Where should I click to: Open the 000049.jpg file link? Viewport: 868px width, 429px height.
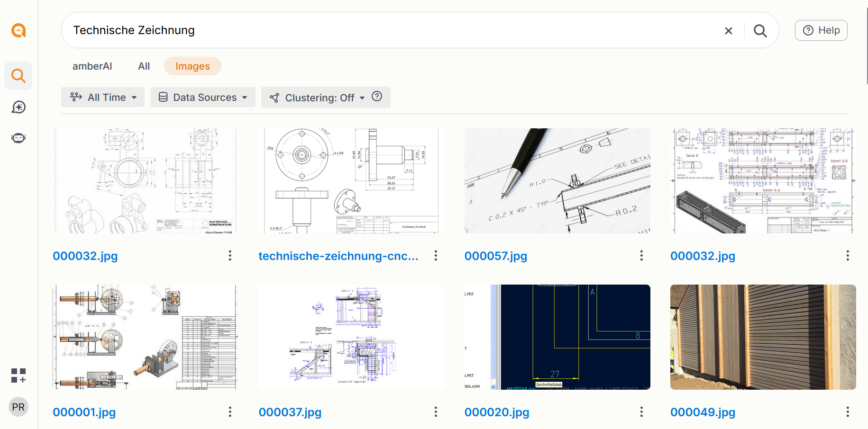pyautogui.click(x=703, y=412)
